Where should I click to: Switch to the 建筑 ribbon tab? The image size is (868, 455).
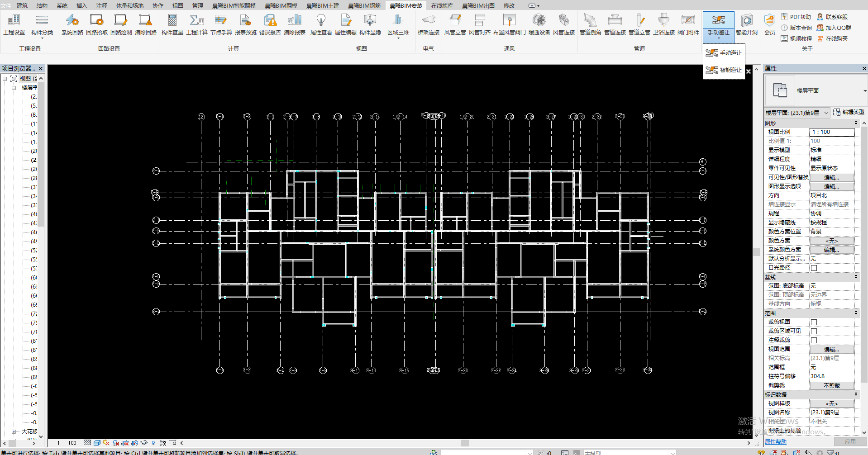pyautogui.click(x=22, y=5)
